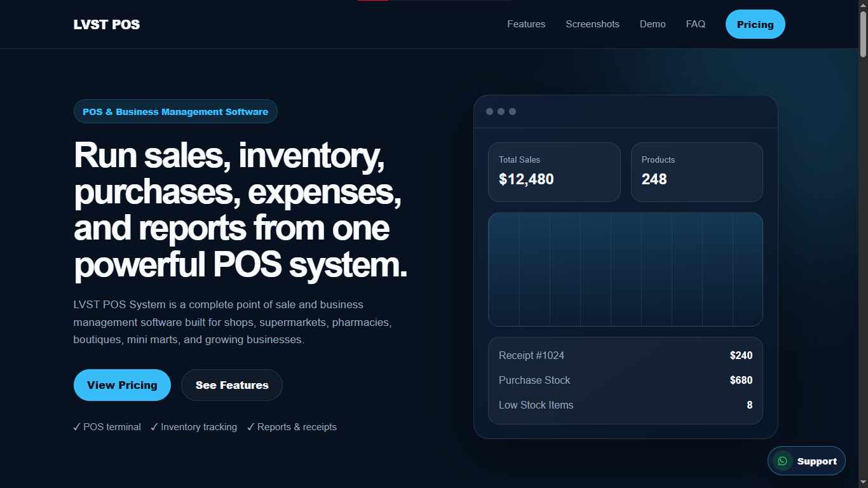This screenshot has width=868, height=488.
Task: Click the Reports & receipts checkmark item
Action: [x=292, y=427]
